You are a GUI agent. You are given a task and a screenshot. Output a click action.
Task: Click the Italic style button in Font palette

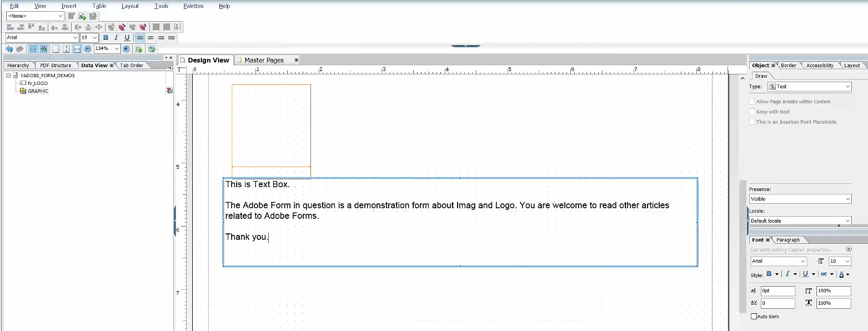point(787,274)
